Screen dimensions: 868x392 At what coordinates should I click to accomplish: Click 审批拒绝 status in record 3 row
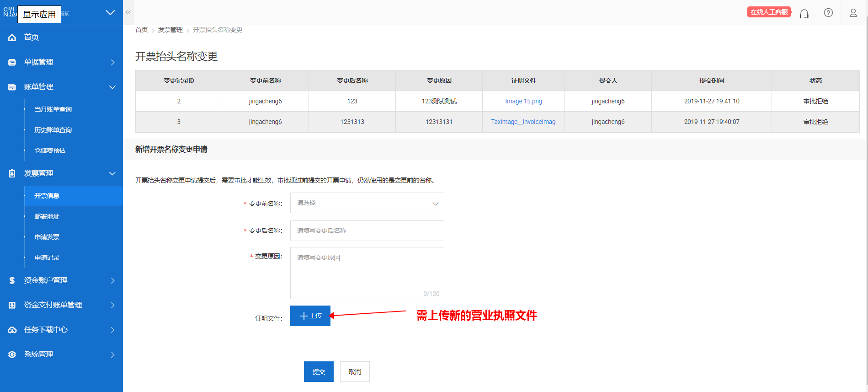pyautogui.click(x=815, y=122)
